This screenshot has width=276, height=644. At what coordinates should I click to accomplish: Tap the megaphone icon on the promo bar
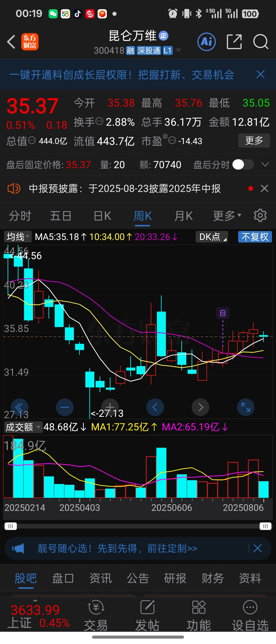pos(18,548)
